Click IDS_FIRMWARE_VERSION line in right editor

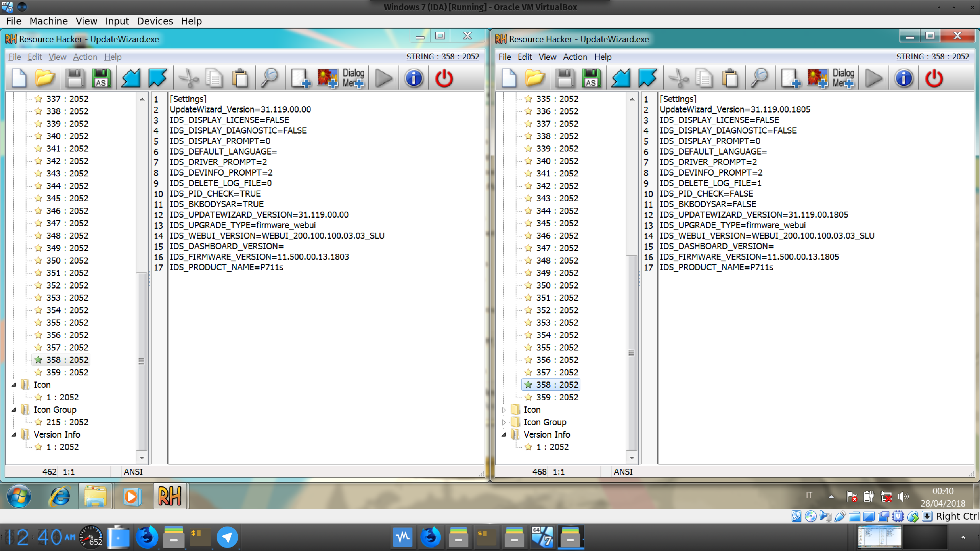tap(749, 257)
